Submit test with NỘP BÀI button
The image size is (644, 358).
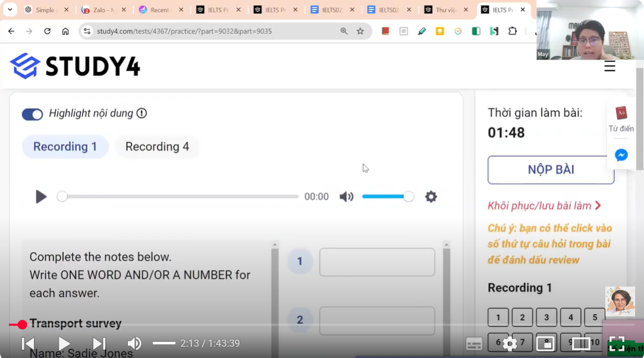click(551, 169)
